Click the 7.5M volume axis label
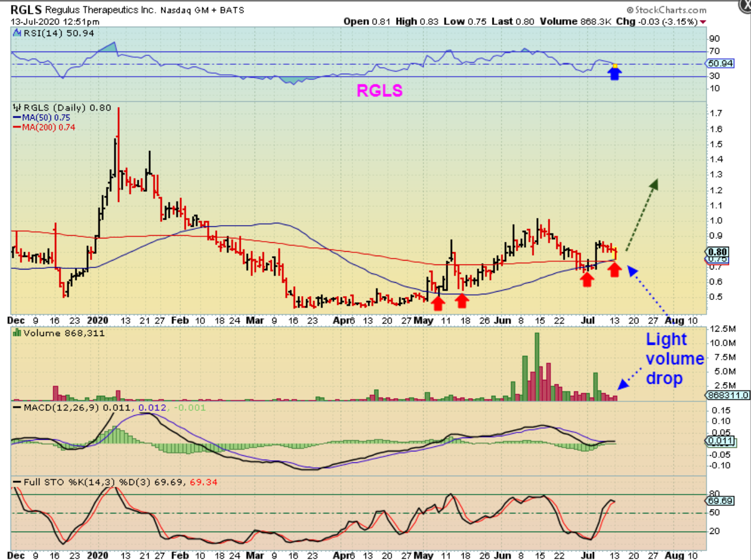This screenshot has width=751, height=560. coord(724,358)
